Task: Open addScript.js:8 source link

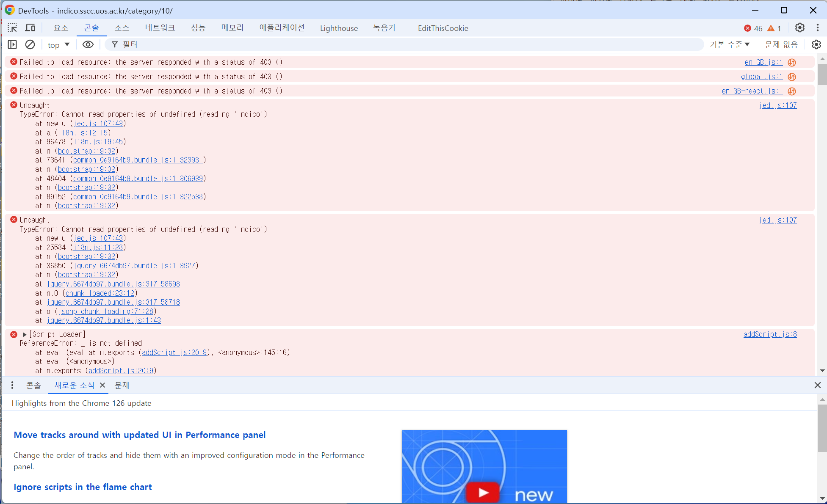Action: coord(770,334)
